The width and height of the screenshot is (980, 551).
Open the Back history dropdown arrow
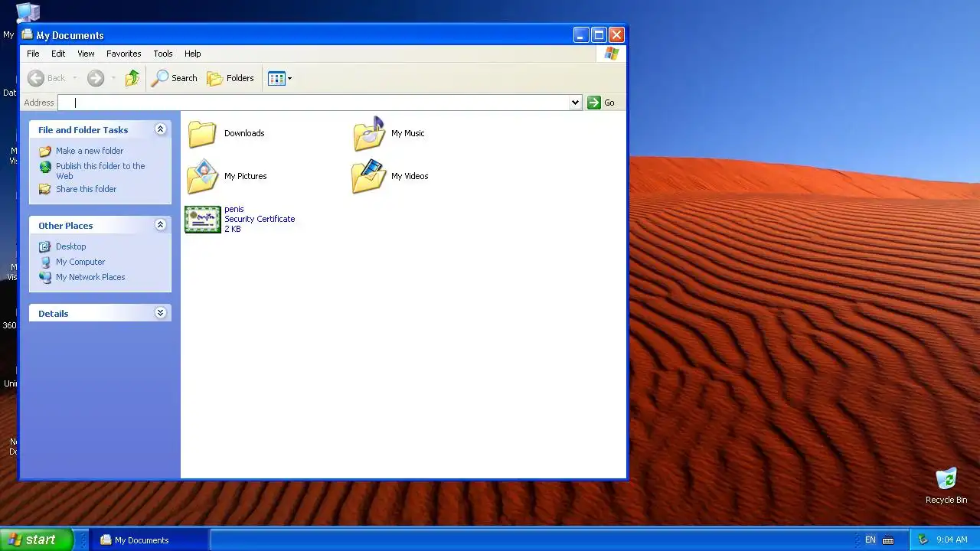(x=75, y=78)
